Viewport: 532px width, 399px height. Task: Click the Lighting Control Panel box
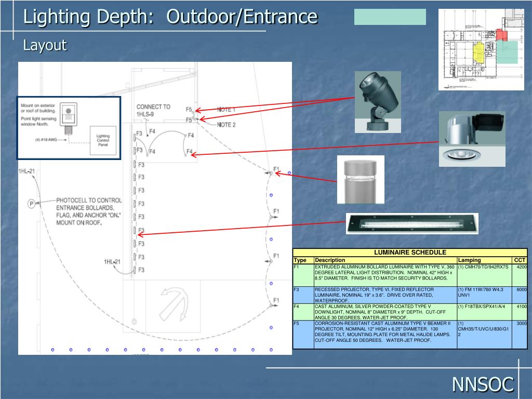pyautogui.click(x=103, y=140)
